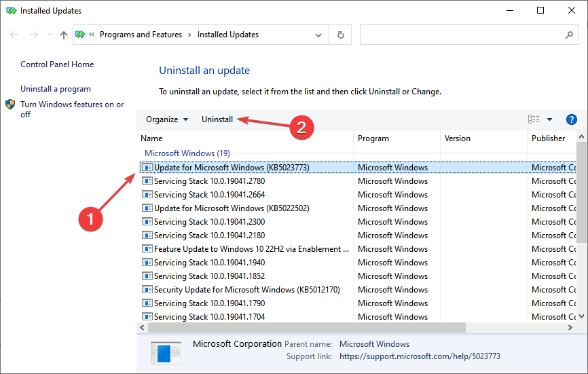This screenshot has width=588, height=374.
Task: Open the Organize dropdown menu
Action: 167,119
